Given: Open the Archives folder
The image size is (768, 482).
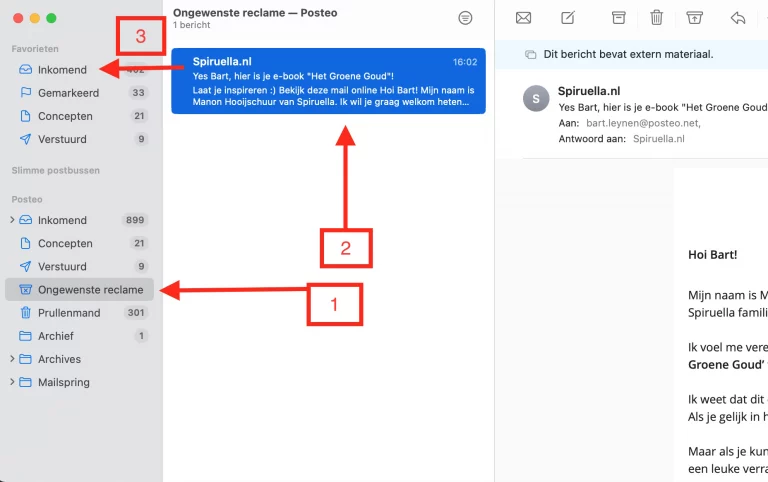Looking at the screenshot, I should click(x=80, y=359).
